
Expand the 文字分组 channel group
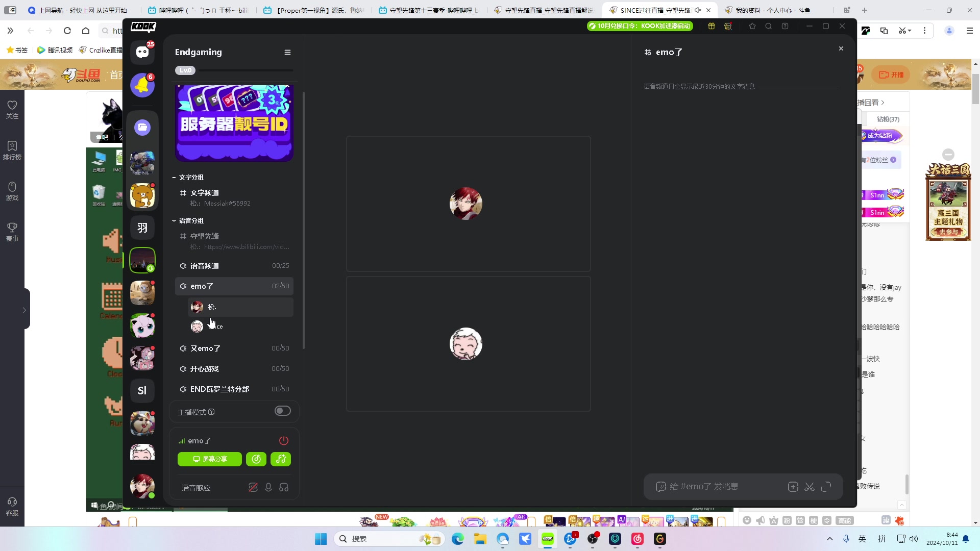(190, 176)
